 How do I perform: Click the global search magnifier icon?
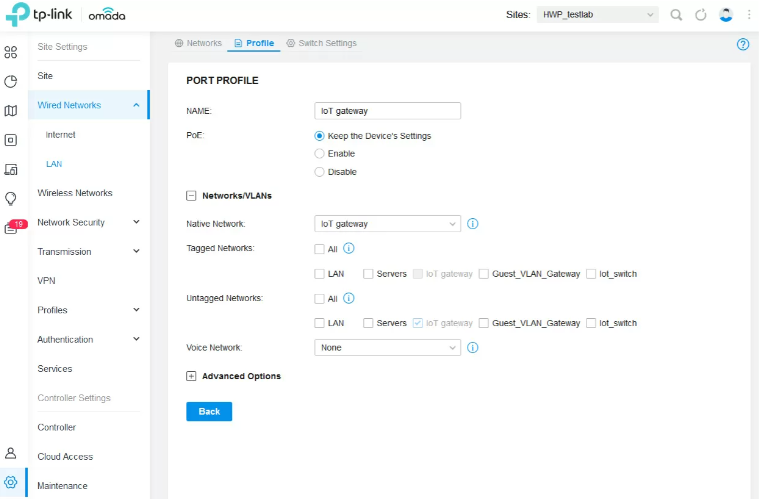pyautogui.click(x=677, y=15)
